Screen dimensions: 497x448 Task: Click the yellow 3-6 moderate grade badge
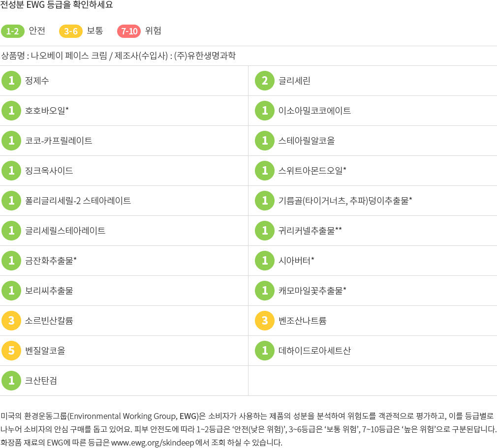point(71,31)
